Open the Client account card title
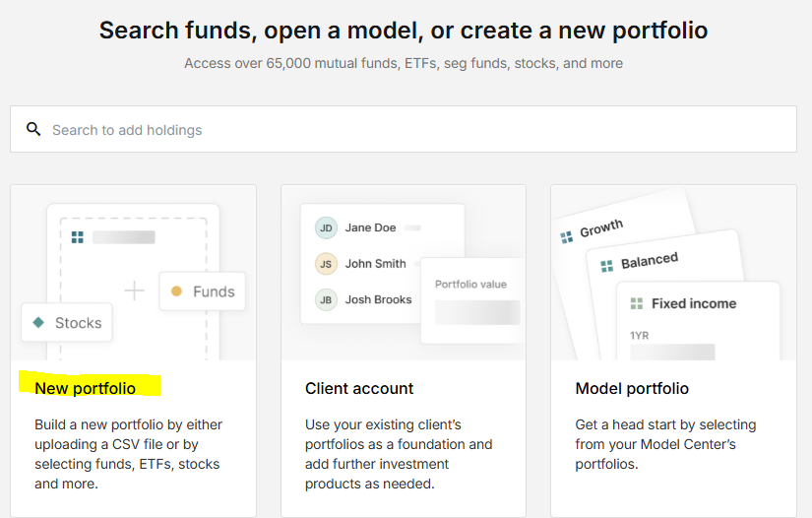The width and height of the screenshot is (812, 518). [x=359, y=388]
